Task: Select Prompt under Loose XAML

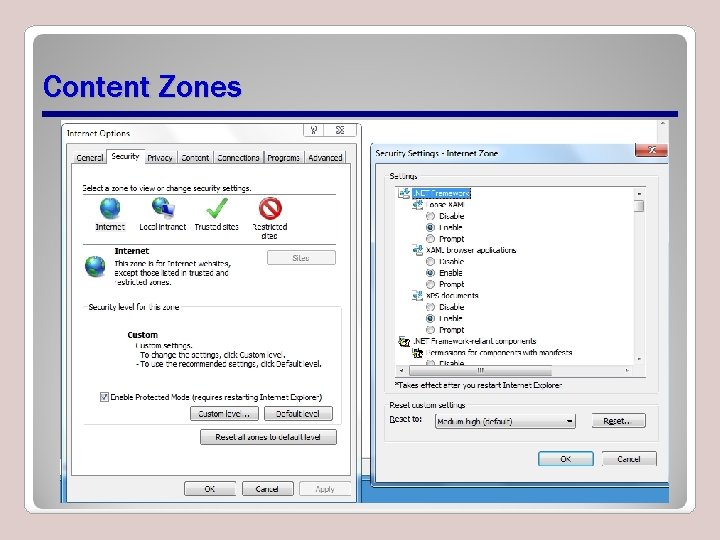Action: click(430, 239)
